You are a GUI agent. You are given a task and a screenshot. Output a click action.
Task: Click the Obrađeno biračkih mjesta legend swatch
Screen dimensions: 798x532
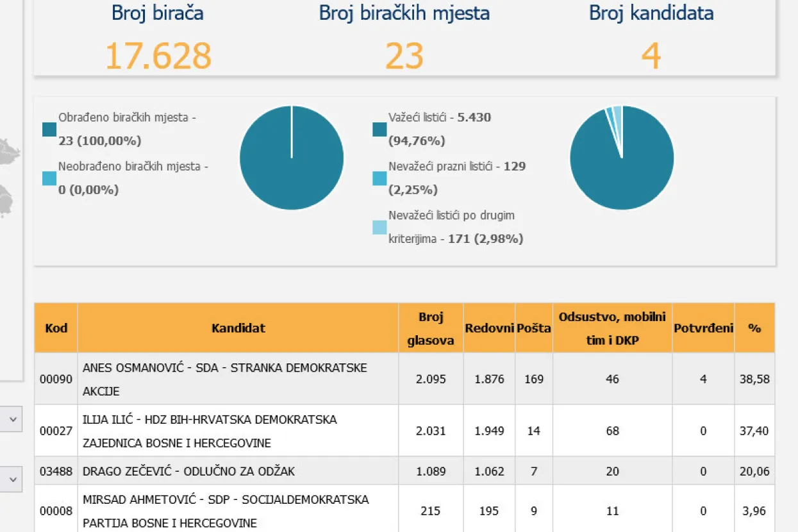49,129
